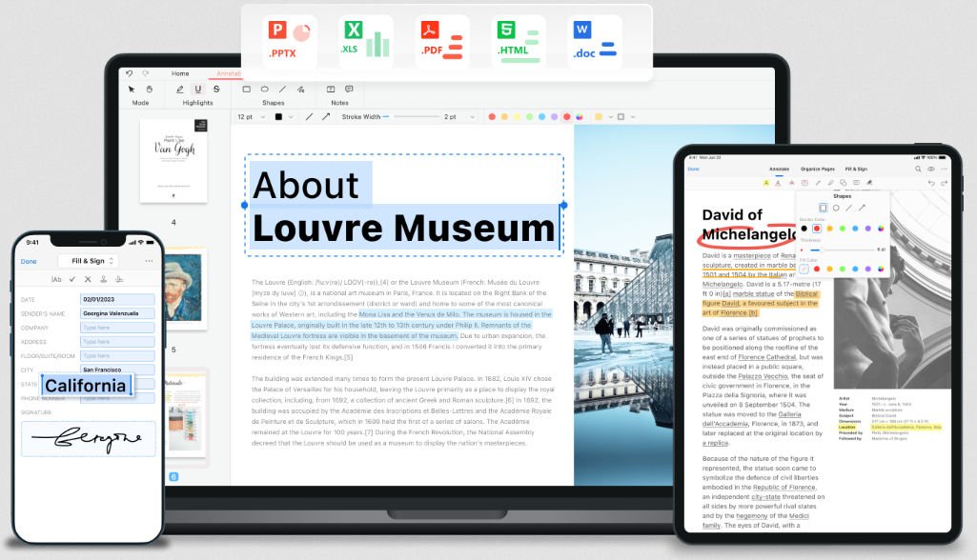
Task: Select the black border color on tablet
Action: coord(804,229)
